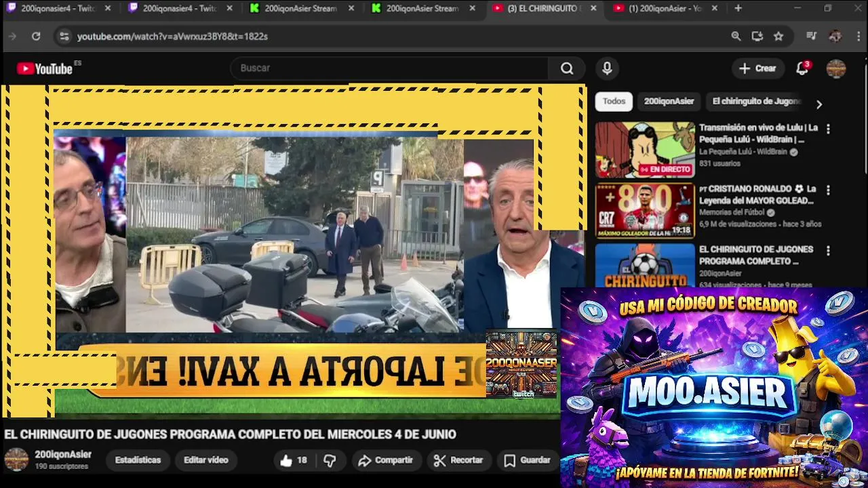Close the active EL CHIRINGUITO tab
This screenshot has height=488, width=868.
[x=593, y=8]
